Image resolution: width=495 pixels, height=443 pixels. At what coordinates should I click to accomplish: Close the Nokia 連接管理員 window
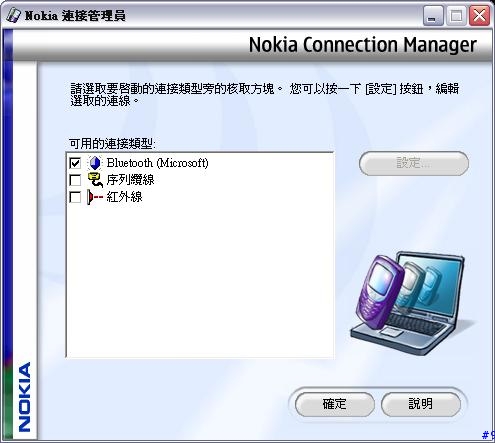click(x=479, y=16)
